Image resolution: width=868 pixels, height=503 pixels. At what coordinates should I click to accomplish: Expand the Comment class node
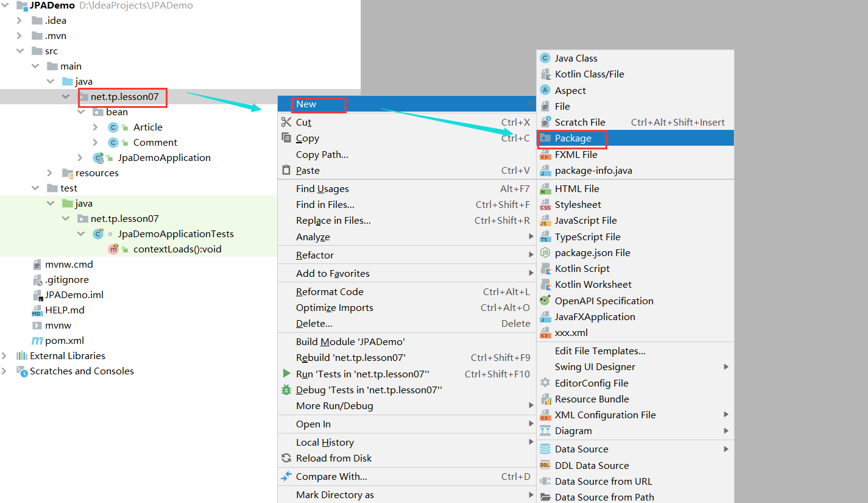pos(96,143)
